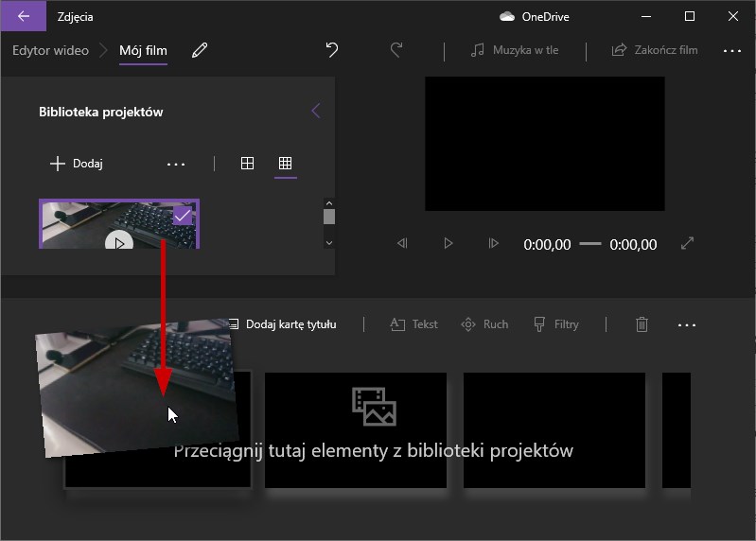Toggle checkbox on the keyboard clip thumbnail
This screenshot has width=756, height=541.
[x=183, y=216]
